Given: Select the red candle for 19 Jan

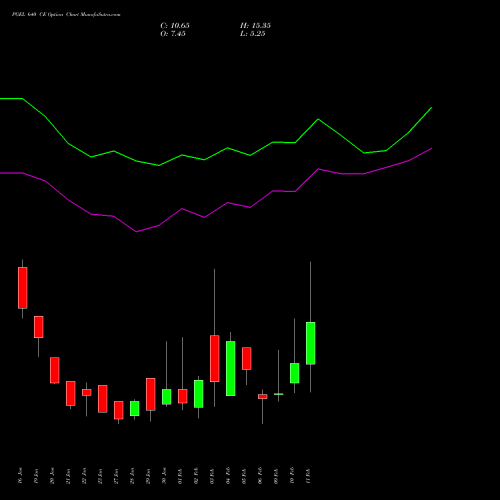Looking at the screenshot, I should [39, 327].
